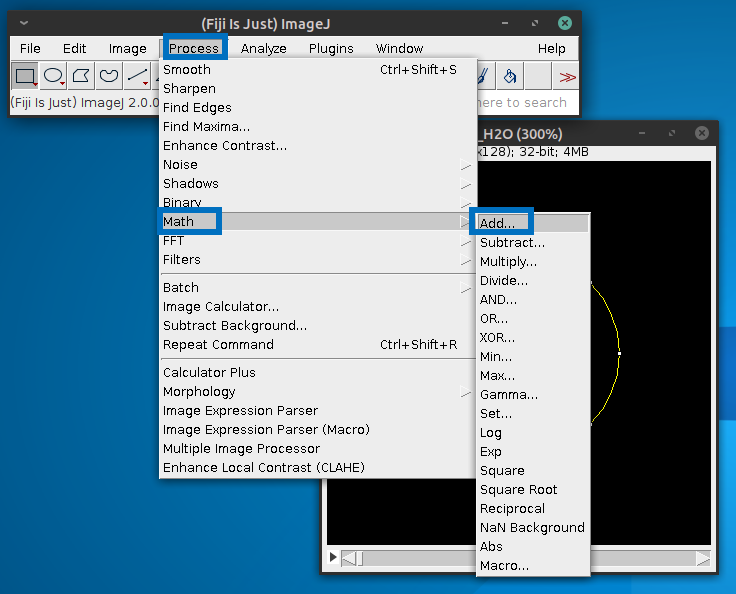The height and width of the screenshot is (594, 736).
Task: Choose XOR... in Math submenu
Action: (x=533, y=338)
